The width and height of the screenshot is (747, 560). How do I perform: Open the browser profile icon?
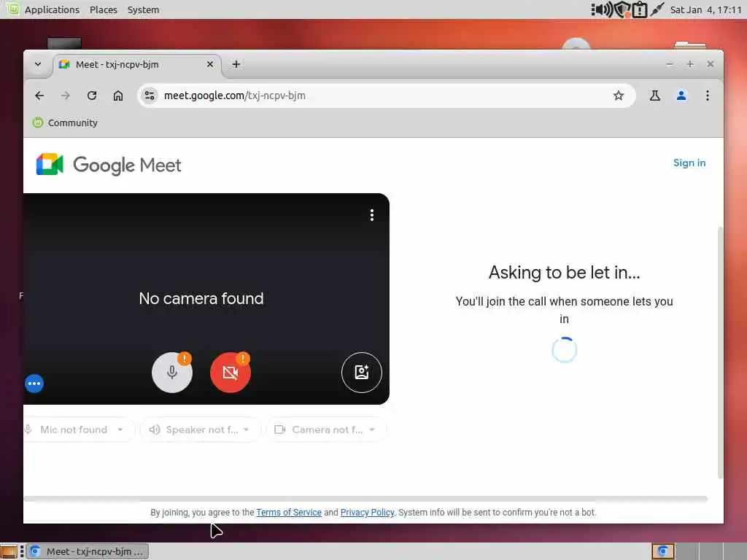pyautogui.click(x=681, y=96)
